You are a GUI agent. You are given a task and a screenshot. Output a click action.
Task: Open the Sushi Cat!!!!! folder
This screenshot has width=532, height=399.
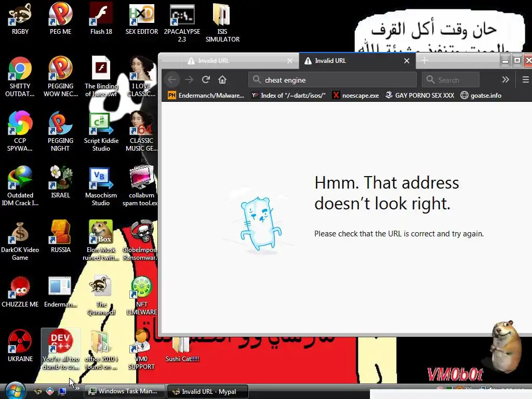(182, 350)
